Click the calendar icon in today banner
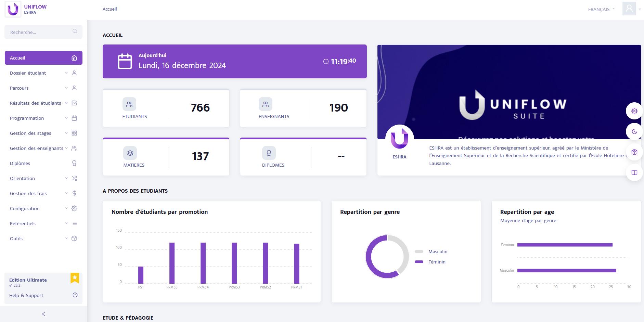The image size is (644, 322). 125,62
